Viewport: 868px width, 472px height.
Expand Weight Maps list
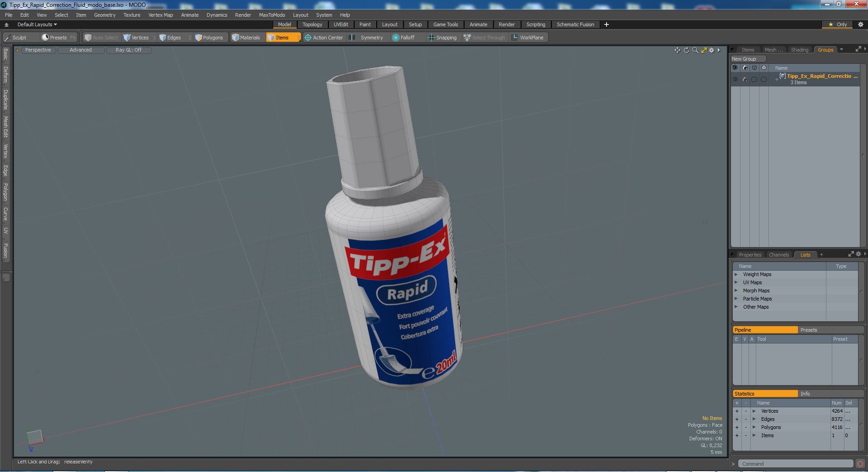[736, 274]
